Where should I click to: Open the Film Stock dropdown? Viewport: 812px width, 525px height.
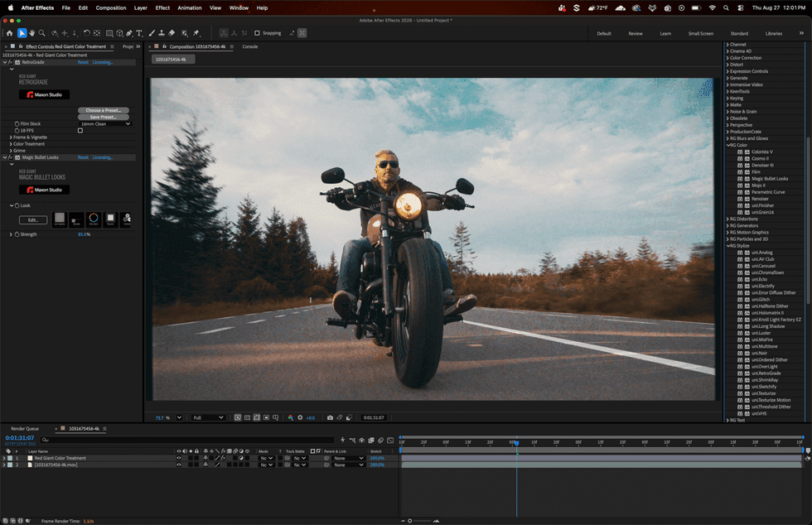click(106, 123)
